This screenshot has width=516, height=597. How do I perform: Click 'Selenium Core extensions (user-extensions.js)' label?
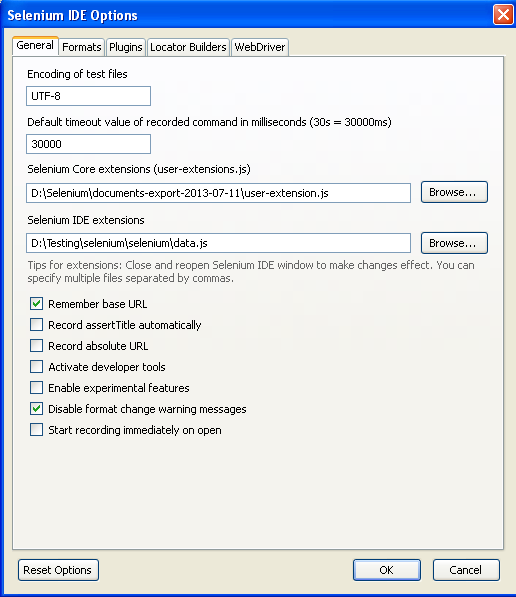click(x=139, y=169)
